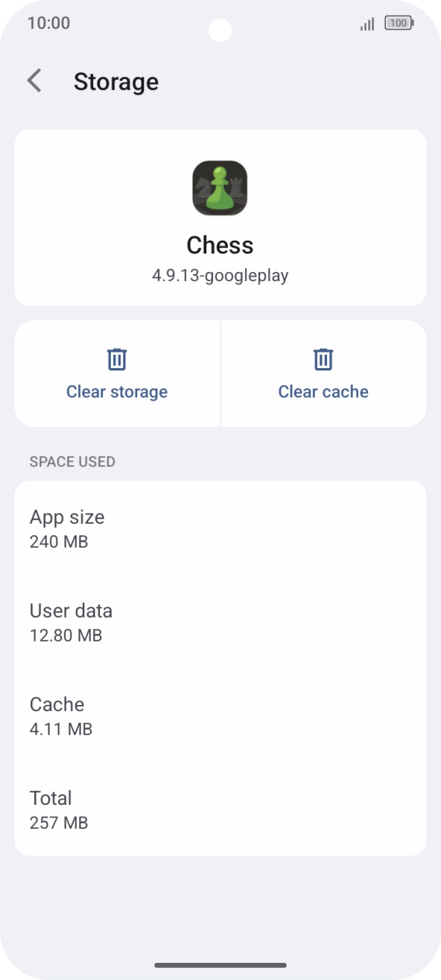Click the Clear storage trash icon

coord(117,358)
